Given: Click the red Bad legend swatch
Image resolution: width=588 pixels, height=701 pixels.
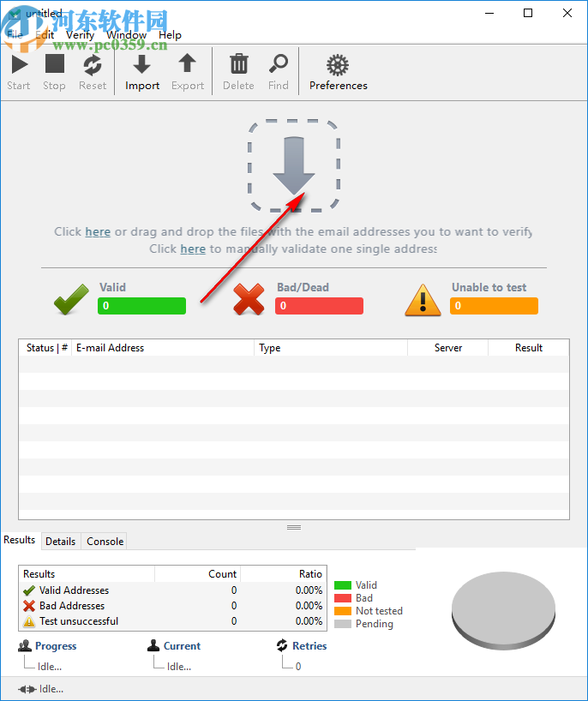Looking at the screenshot, I should 343,598.
